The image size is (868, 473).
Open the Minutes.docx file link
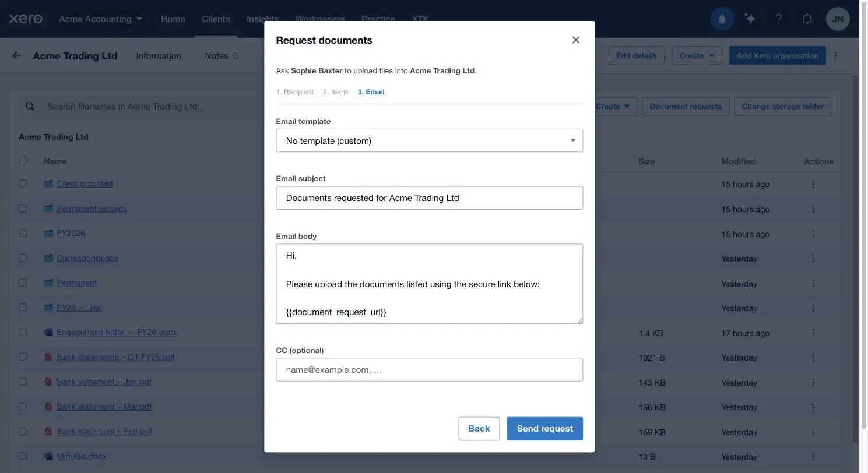82,456
